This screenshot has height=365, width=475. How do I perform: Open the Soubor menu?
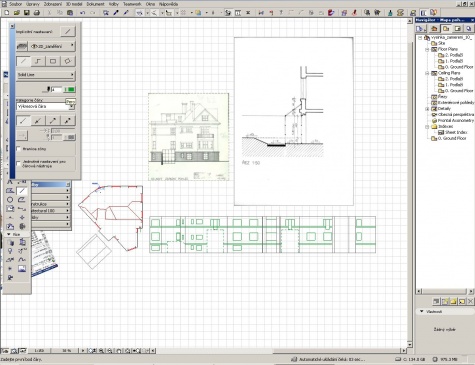(x=16, y=4)
